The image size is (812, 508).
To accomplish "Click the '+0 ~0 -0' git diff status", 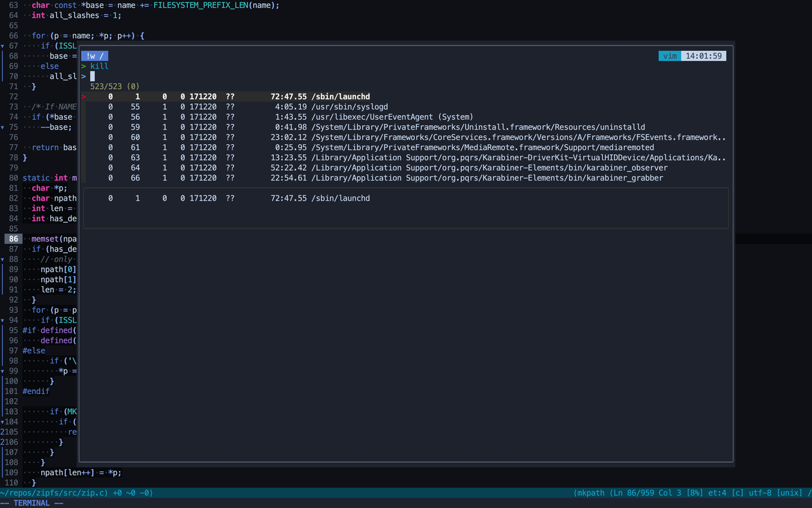I will [x=132, y=493].
